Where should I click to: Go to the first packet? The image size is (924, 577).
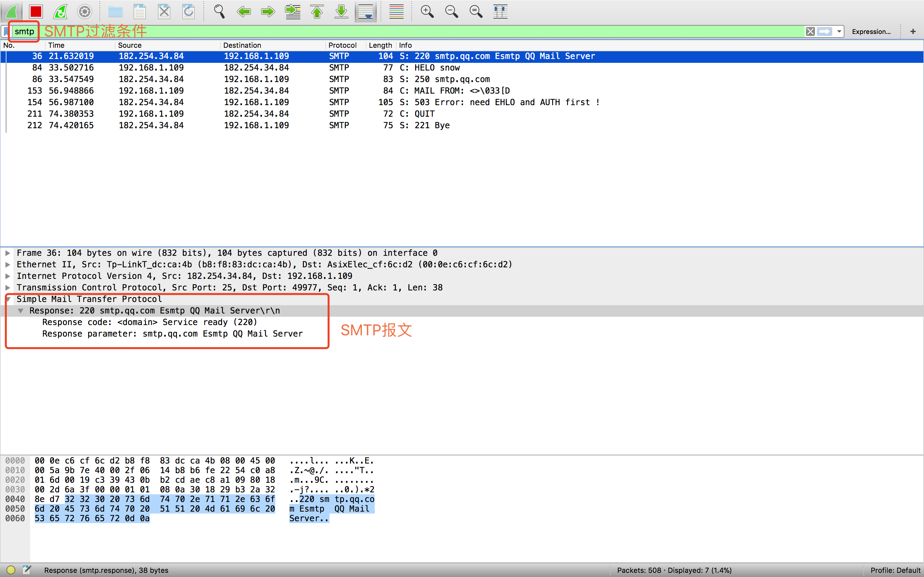[x=317, y=12]
